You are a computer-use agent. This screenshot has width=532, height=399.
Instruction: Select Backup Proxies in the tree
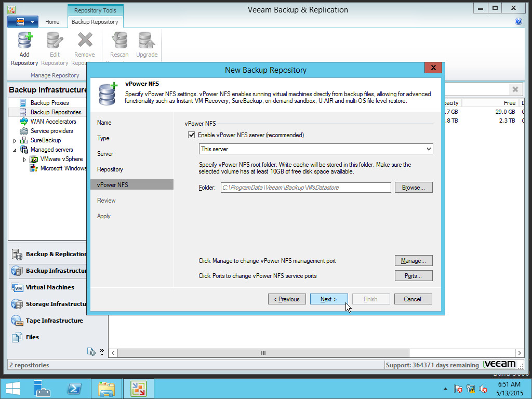click(49, 103)
